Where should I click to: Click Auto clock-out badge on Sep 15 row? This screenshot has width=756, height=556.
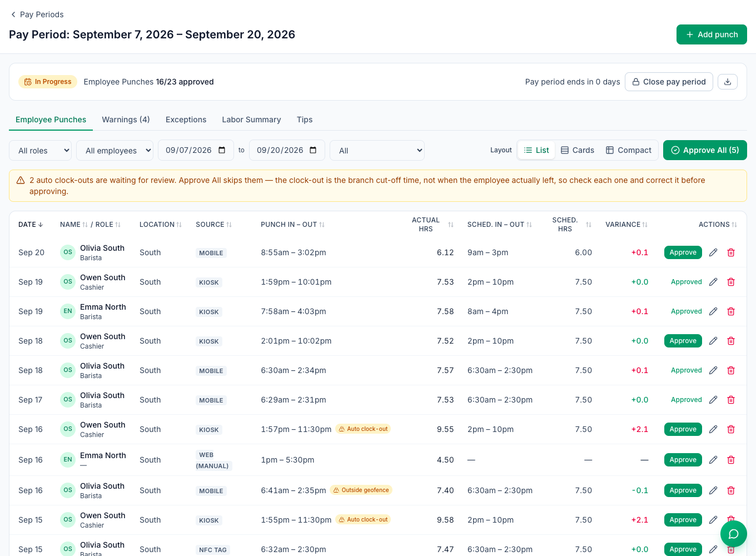click(363, 520)
